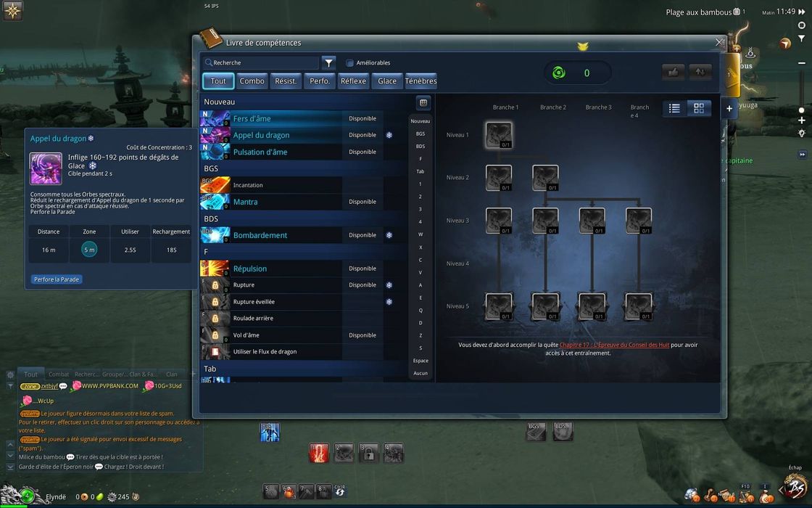The image size is (812, 508).
Task: Collapse the BGS skill category header
Action: point(211,168)
